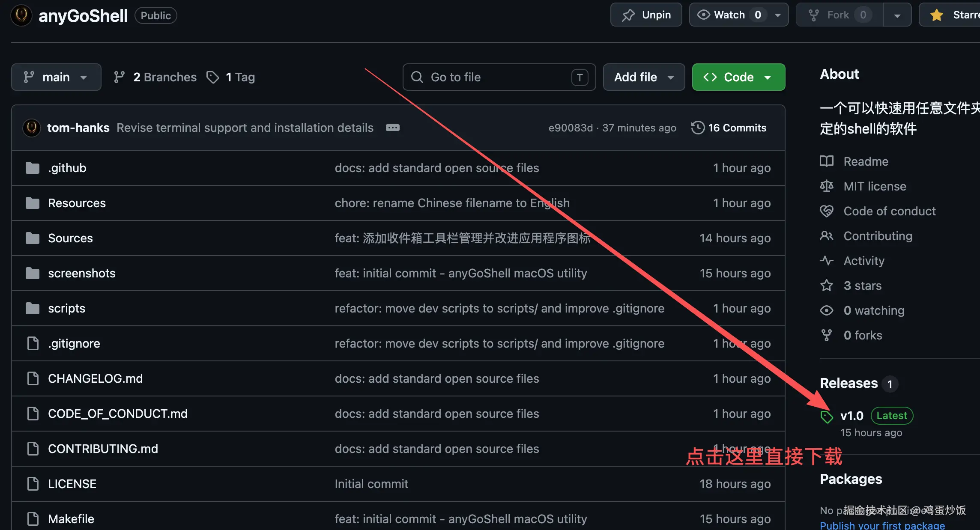Click the green release tag icon
This screenshot has width=980, height=530.
tap(826, 417)
